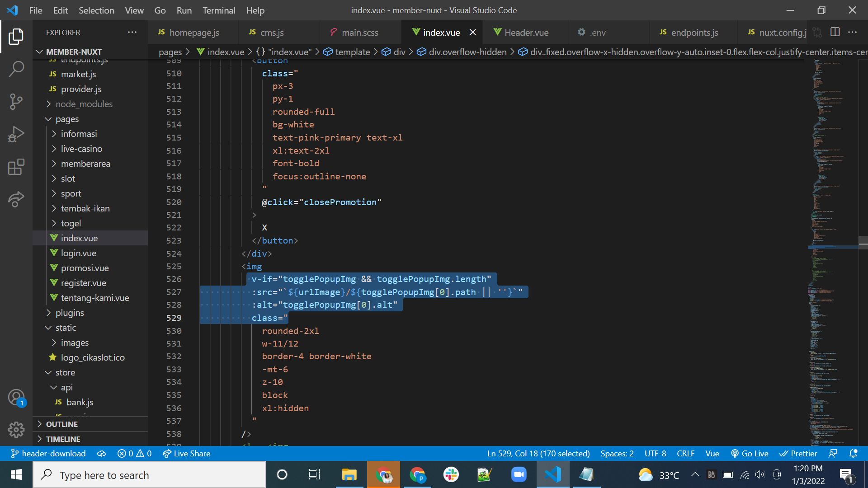The height and width of the screenshot is (488, 868).
Task: Expand the memberarea folder
Action: click(x=85, y=164)
